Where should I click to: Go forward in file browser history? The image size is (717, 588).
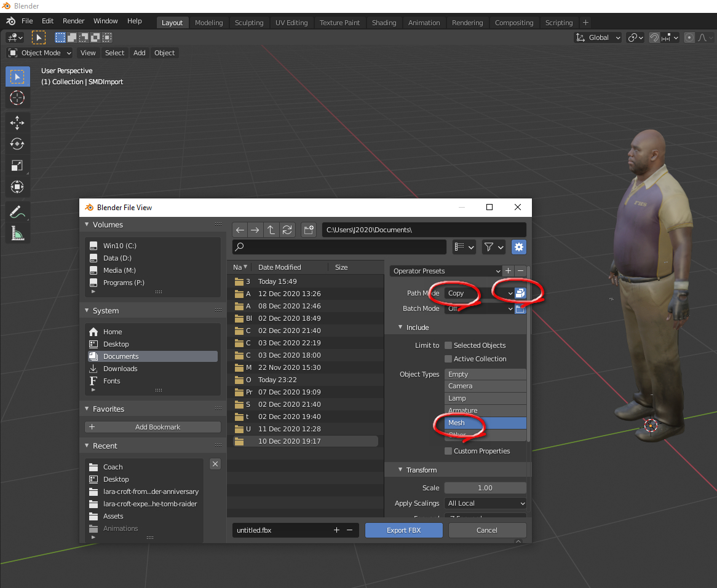[255, 230]
